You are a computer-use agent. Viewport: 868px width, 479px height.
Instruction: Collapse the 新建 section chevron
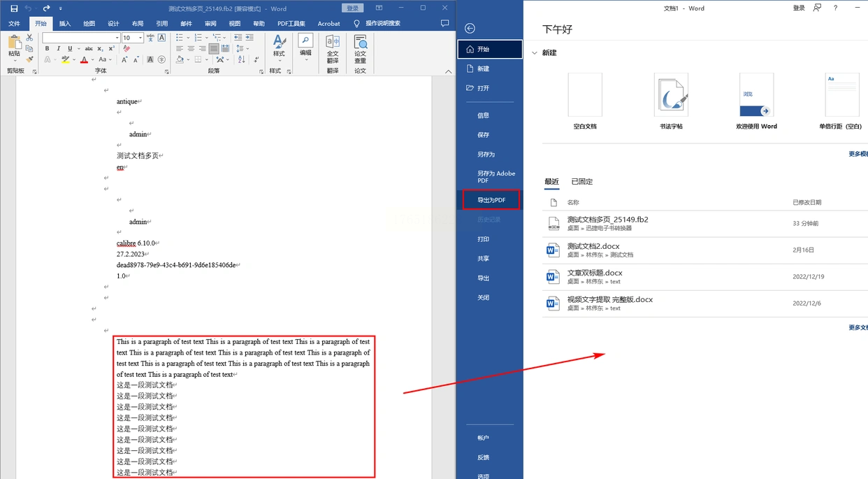535,53
